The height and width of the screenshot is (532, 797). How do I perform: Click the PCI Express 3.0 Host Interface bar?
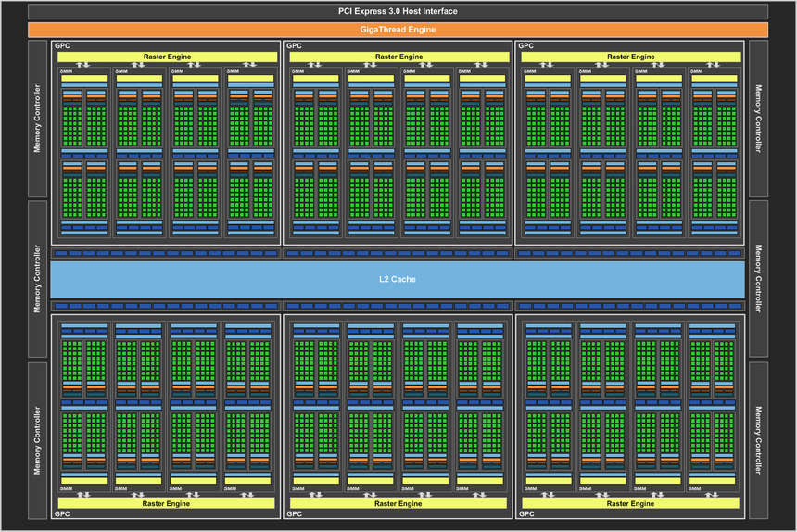[x=398, y=11]
